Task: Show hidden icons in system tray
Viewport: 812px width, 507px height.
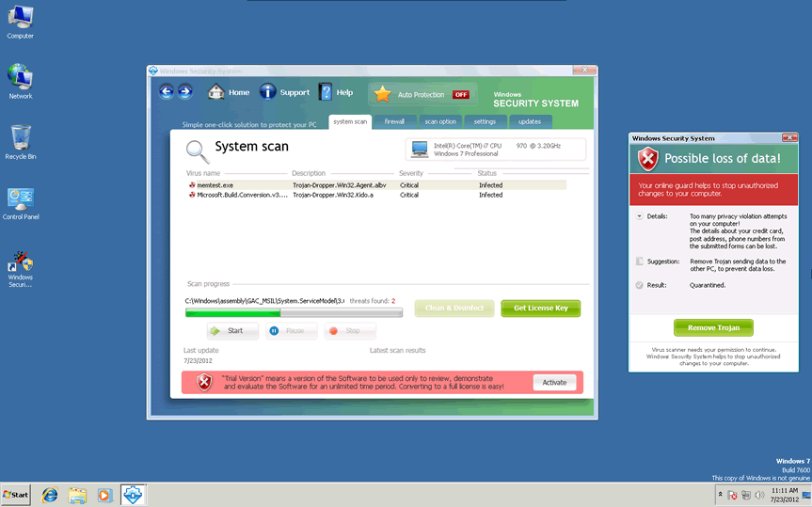Action: point(720,494)
